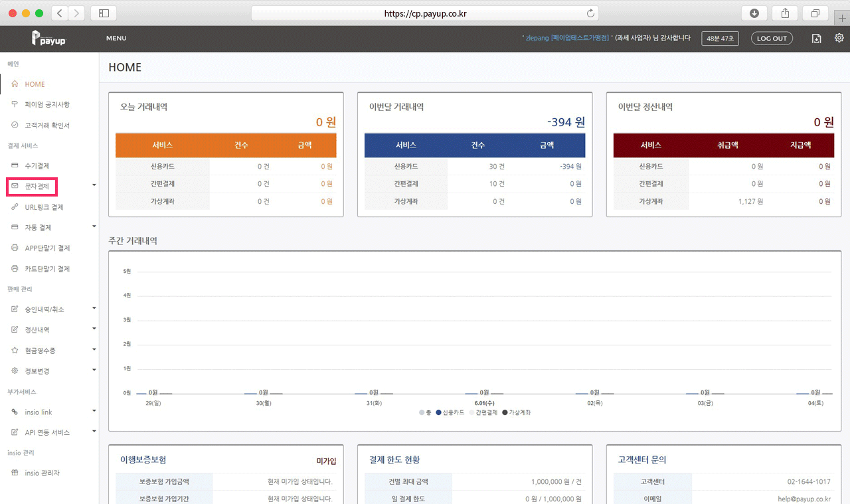The width and height of the screenshot is (850, 504).
Task: Go back with the Safari back arrow
Action: point(59,13)
